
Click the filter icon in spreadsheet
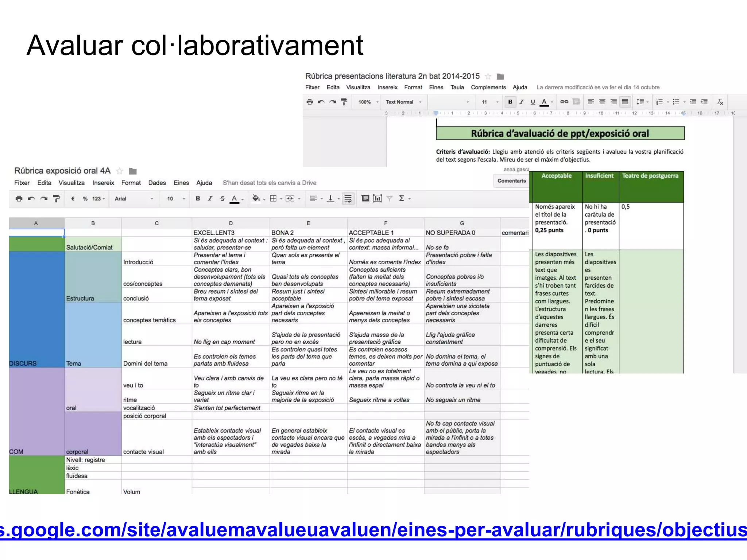point(390,199)
